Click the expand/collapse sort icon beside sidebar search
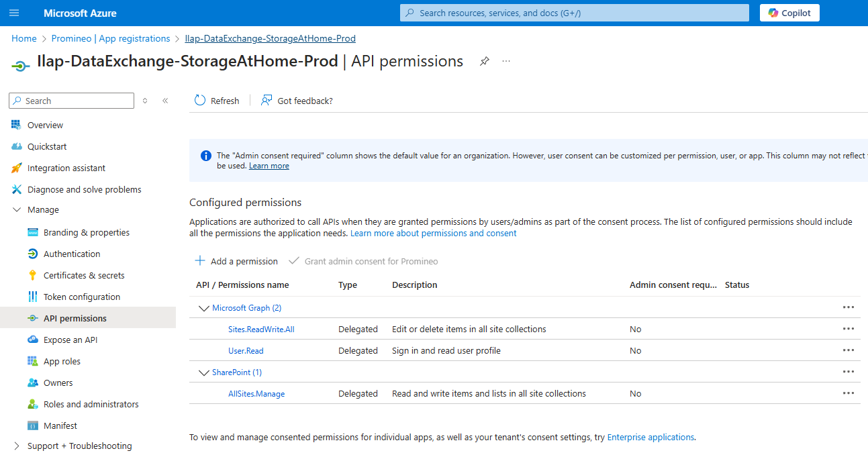 tap(145, 101)
